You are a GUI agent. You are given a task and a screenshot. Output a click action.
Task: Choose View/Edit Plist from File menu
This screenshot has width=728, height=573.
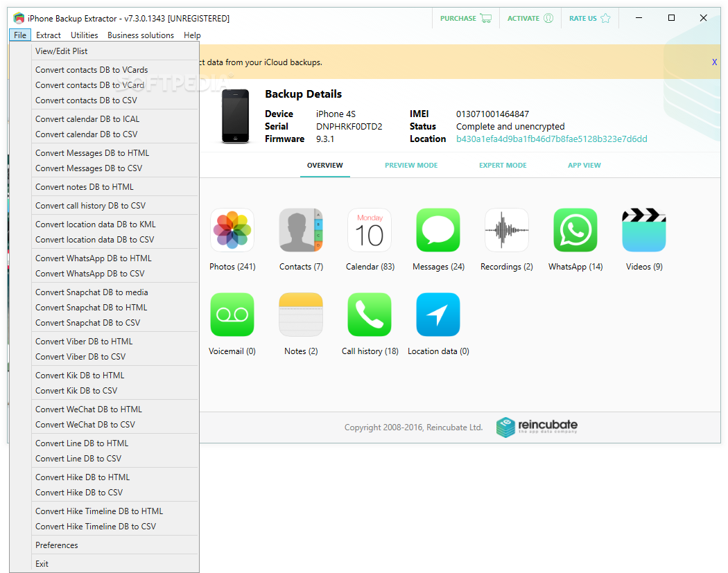[x=115, y=51]
